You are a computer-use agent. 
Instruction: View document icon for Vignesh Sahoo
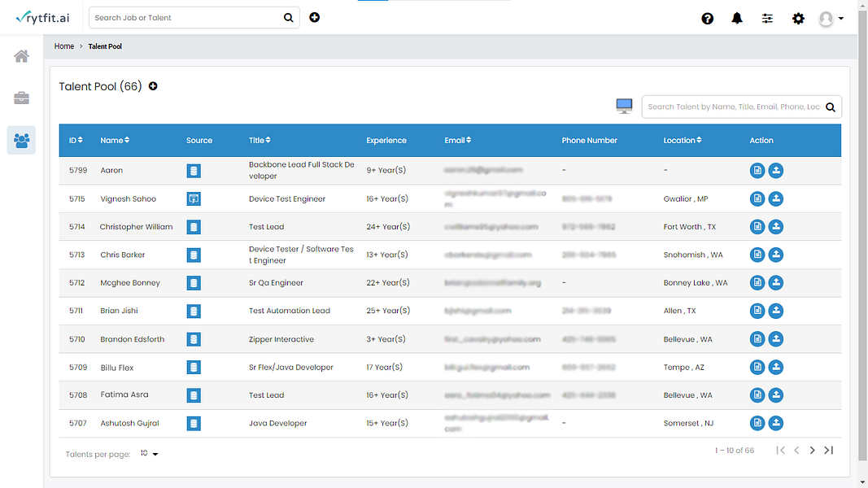tap(757, 198)
